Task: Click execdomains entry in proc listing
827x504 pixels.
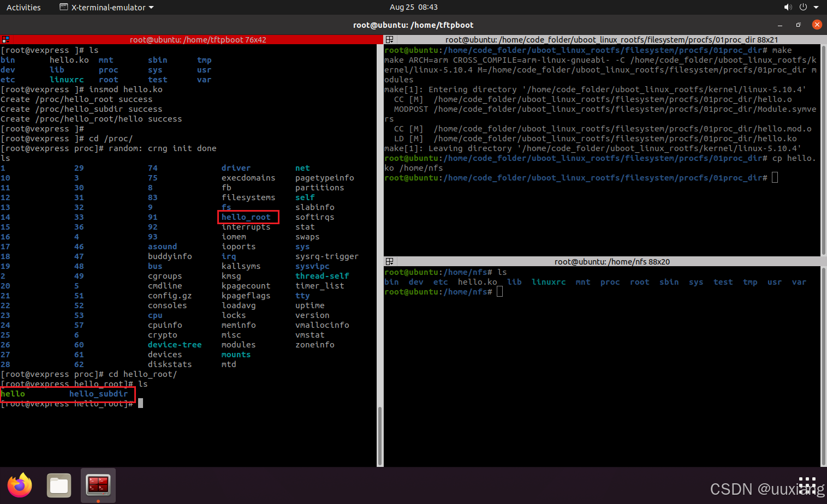Action: point(248,178)
